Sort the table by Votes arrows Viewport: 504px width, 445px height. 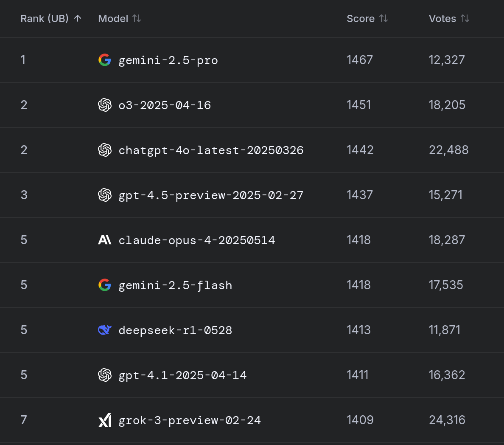pyautogui.click(x=465, y=18)
